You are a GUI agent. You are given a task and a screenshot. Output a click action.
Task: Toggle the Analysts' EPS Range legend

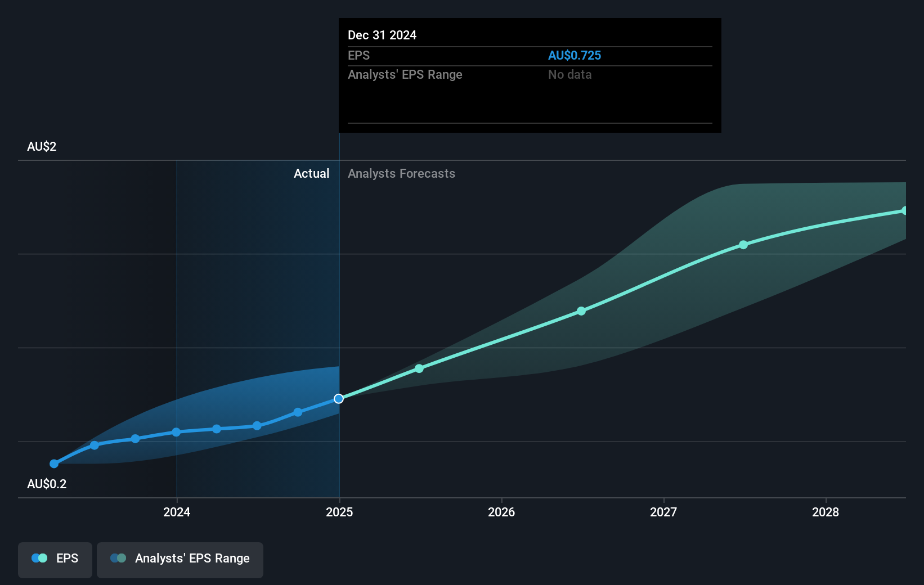(x=180, y=560)
